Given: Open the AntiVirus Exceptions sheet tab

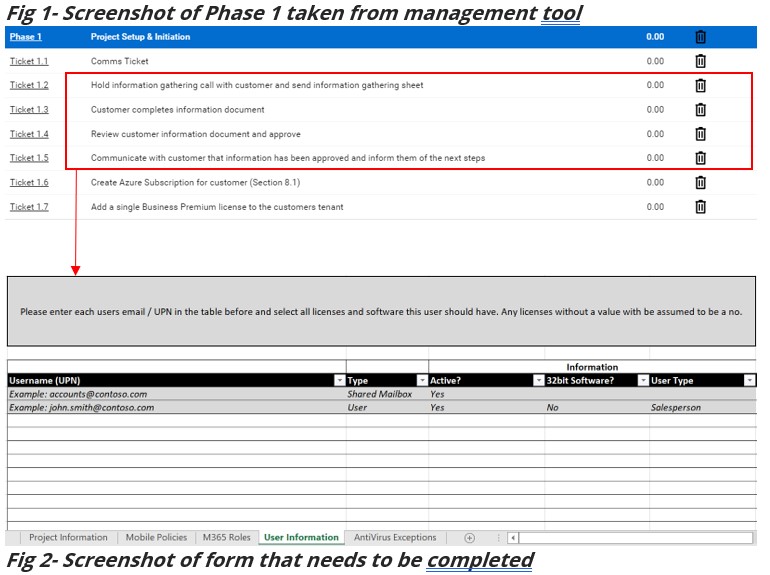Looking at the screenshot, I should point(395,538).
